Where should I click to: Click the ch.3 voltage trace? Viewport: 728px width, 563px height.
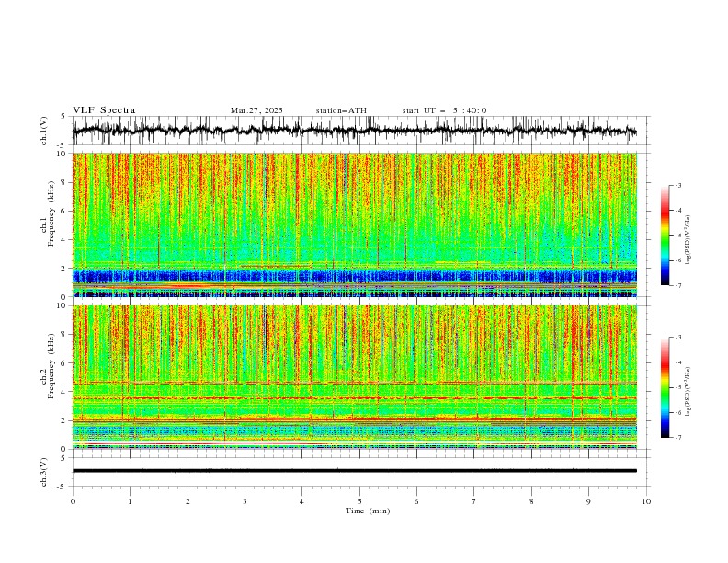[354, 471]
